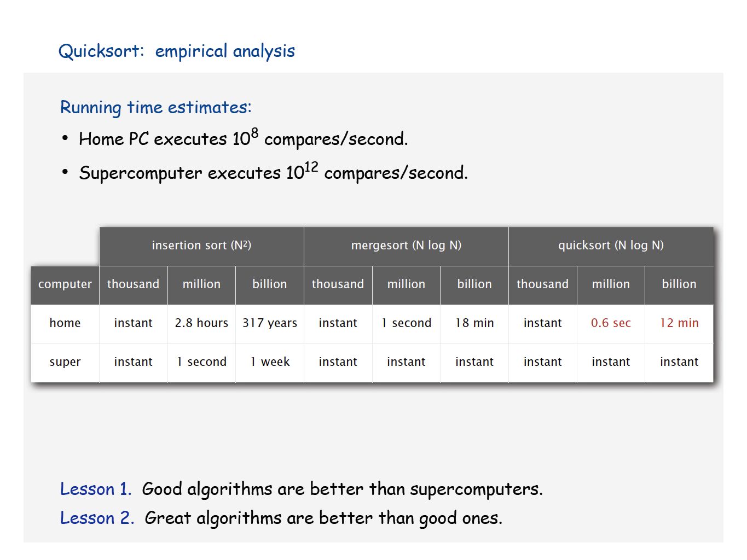Click the red '12 min' cell

679,323
